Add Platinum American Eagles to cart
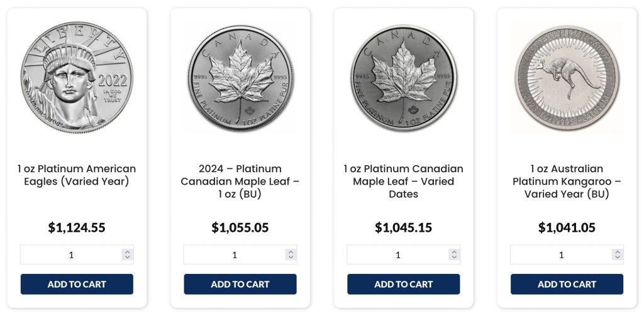 coord(77,284)
